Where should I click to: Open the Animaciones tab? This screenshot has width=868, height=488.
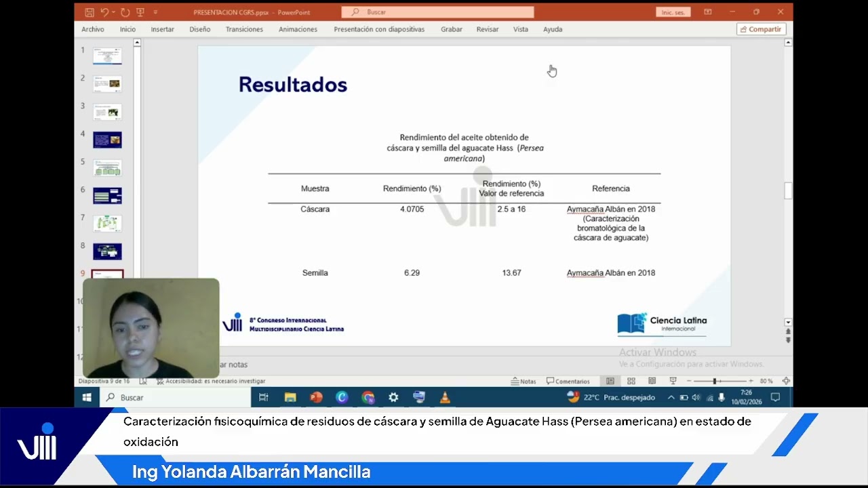tap(298, 29)
